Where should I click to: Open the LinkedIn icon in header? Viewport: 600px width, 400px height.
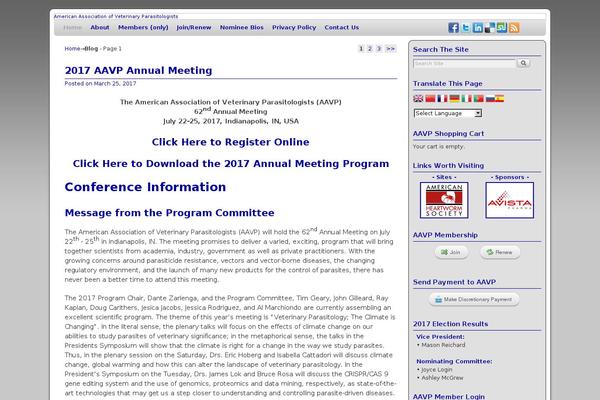click(x=478, y=28)
